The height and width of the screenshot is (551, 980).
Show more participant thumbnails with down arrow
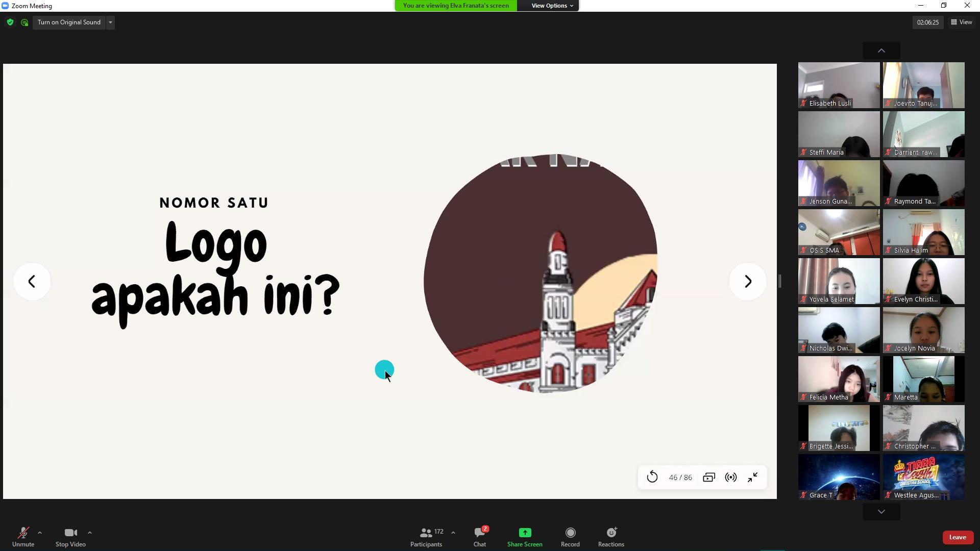[881, 512]
